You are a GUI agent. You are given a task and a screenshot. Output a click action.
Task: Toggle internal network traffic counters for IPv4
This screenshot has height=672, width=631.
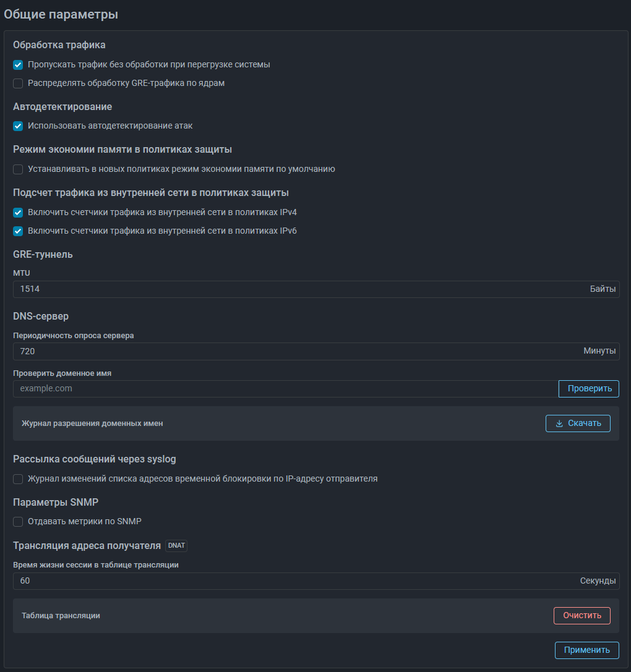(18, 212)
